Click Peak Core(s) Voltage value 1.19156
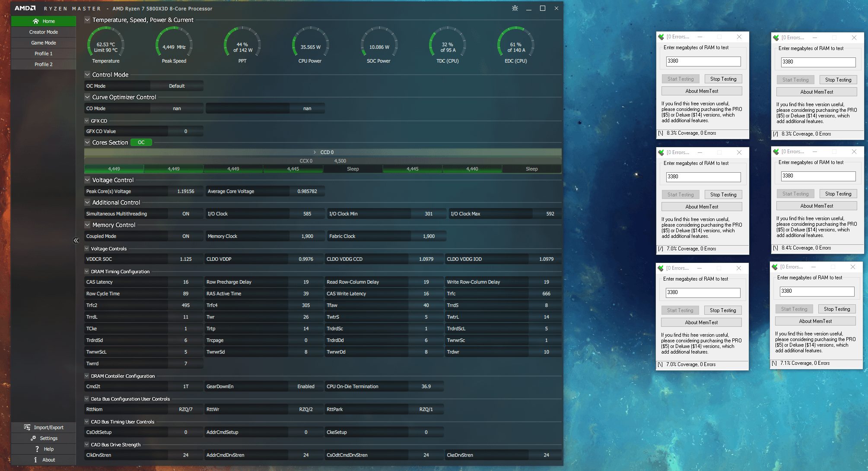 (186, 191)
